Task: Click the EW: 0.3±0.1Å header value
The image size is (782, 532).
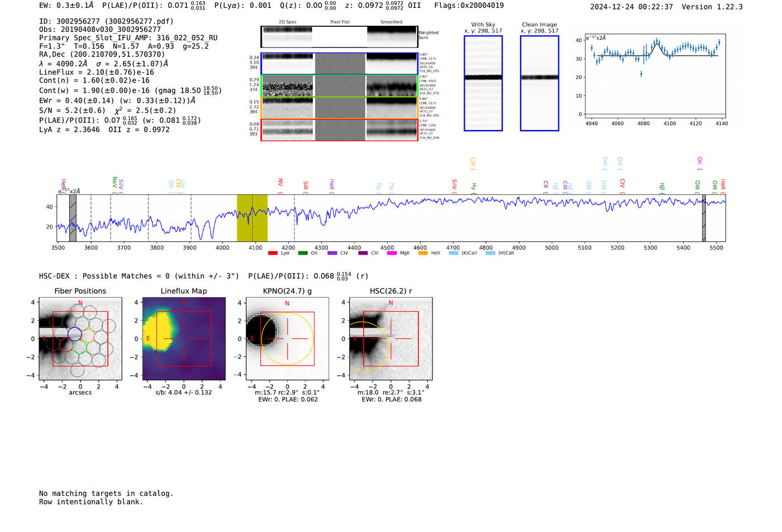Action: click(66, 6)
